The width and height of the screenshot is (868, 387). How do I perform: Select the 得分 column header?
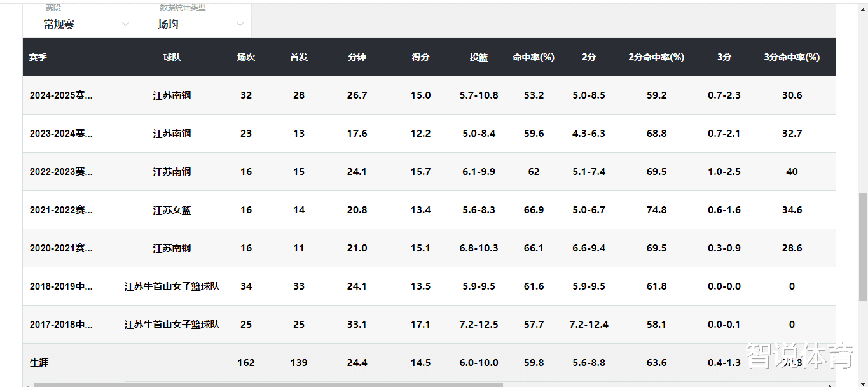pyautogui.click(x=420, y=57)
